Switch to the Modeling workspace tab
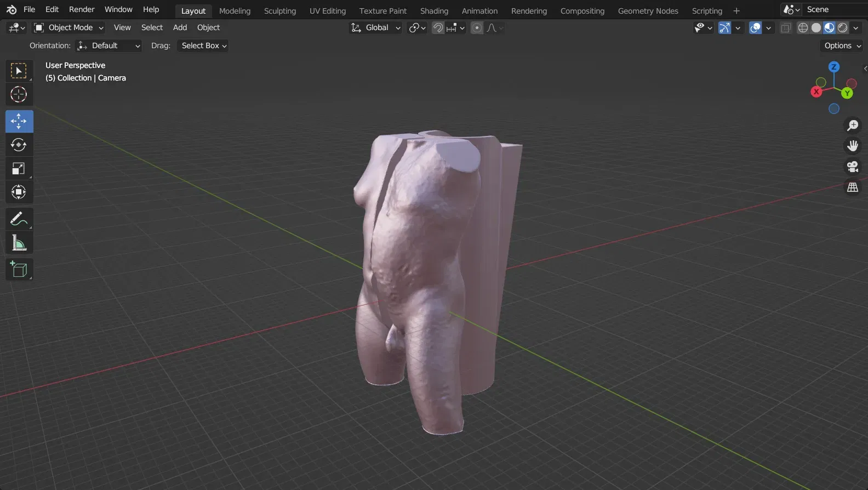 pos(235,11)
